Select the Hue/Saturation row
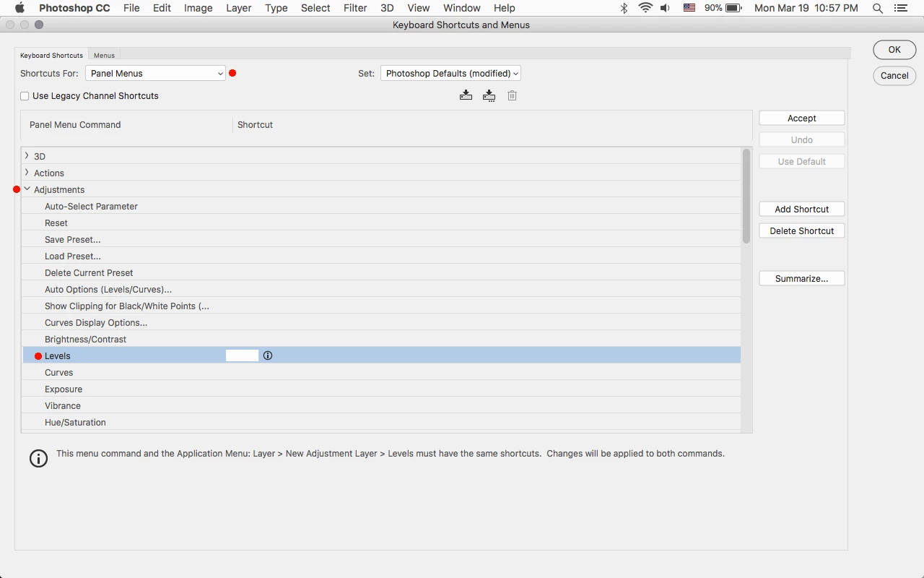The height and width of the screenshot is (578, 924). pos(381,422)
